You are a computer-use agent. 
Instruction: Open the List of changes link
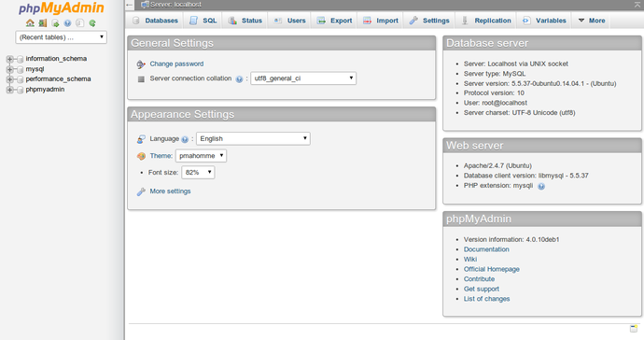[x=486, y=299]
